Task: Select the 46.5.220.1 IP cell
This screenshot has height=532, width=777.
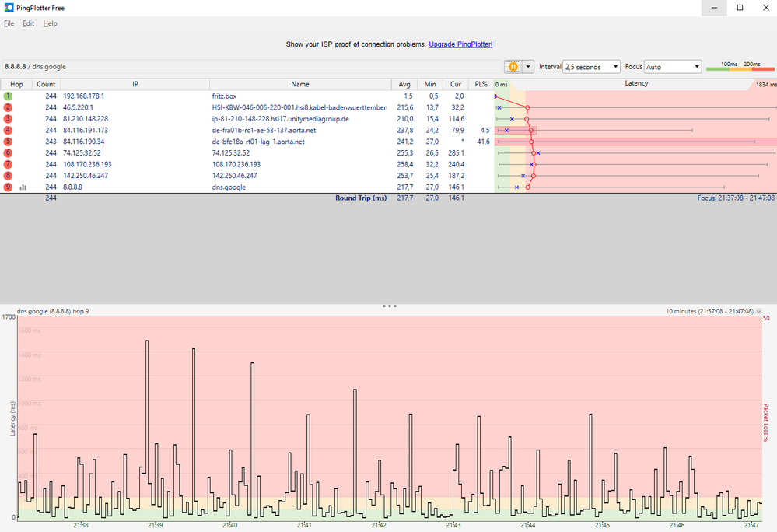Action: pyautogui.click(x=79, y=107)
